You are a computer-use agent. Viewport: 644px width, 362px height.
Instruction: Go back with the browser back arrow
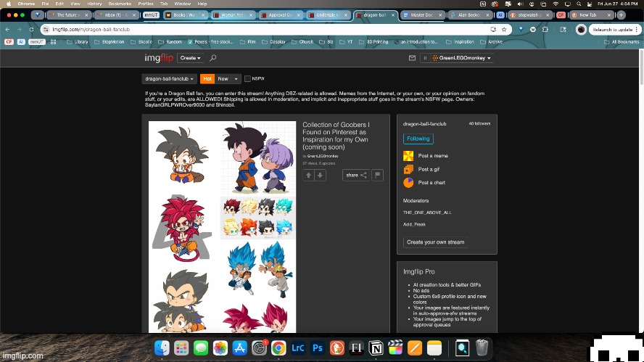click(7, 30)
